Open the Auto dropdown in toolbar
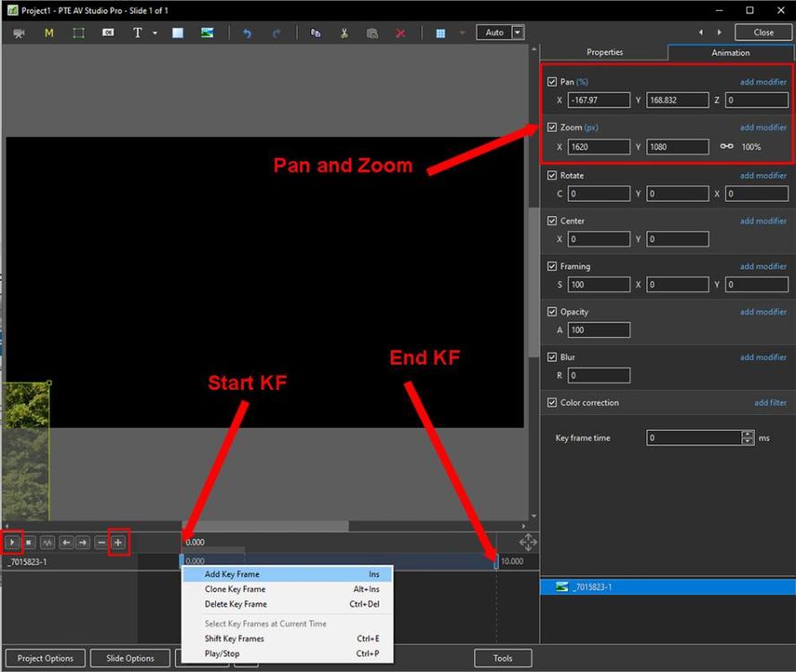The width and height of the screenshot is (796, 672). click(517, 32)
